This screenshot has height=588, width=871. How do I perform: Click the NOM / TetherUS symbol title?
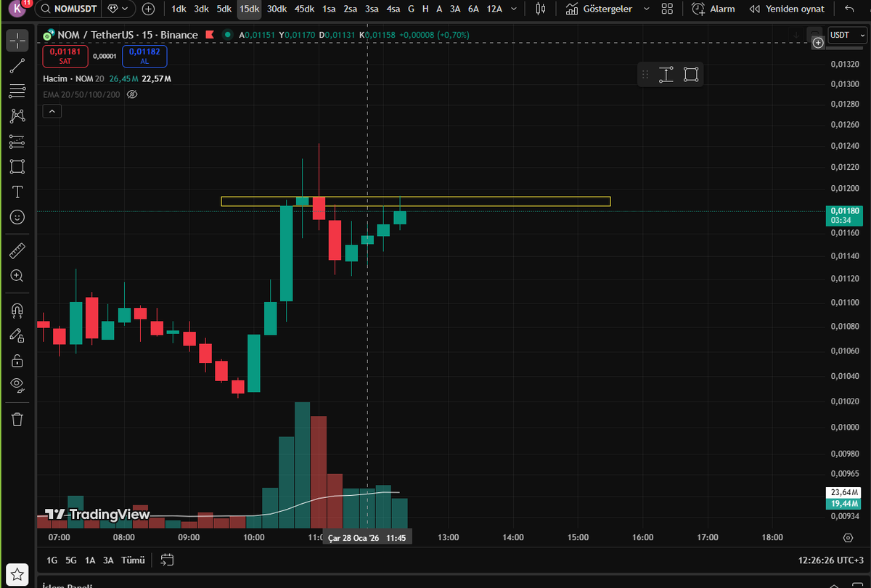(128, 35)
